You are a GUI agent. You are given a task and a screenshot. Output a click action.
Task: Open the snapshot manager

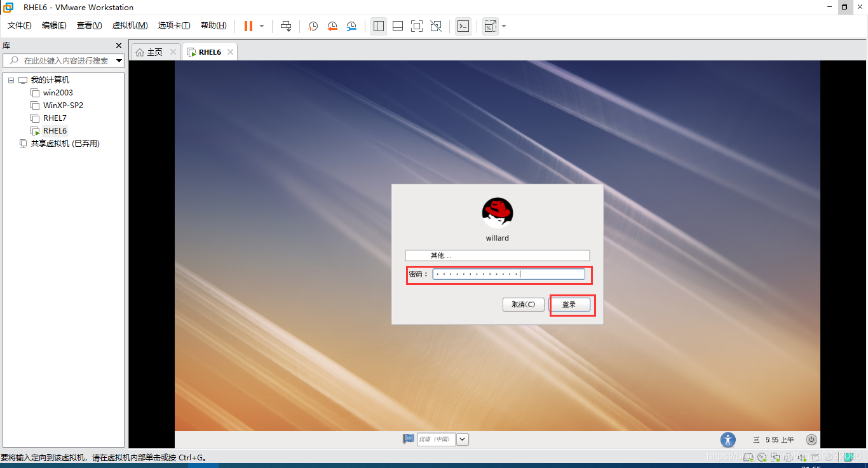tap(351, 26)
